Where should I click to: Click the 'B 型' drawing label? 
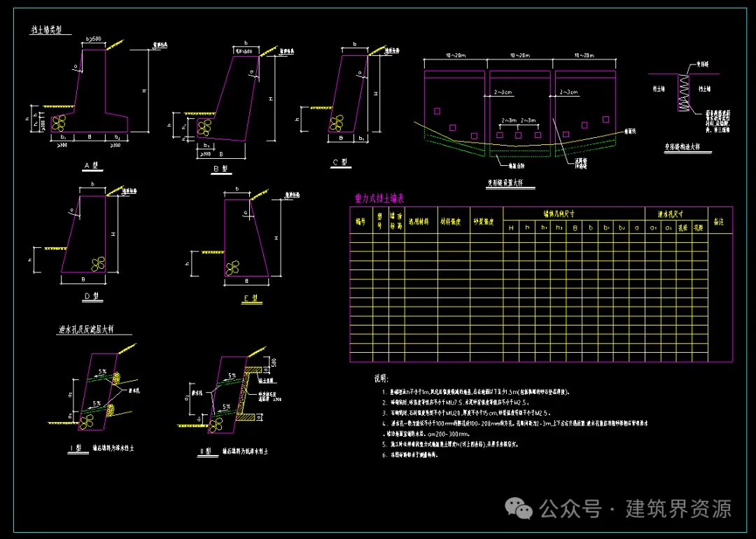[220, 168]
